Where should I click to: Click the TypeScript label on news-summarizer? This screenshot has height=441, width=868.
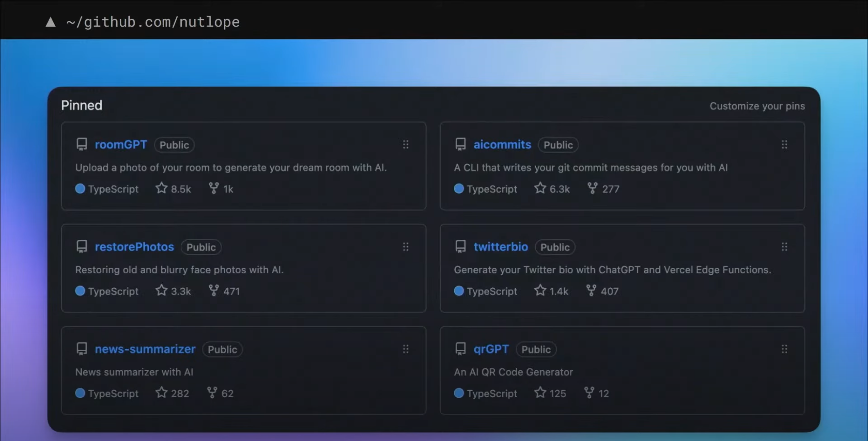pos(113,393)
